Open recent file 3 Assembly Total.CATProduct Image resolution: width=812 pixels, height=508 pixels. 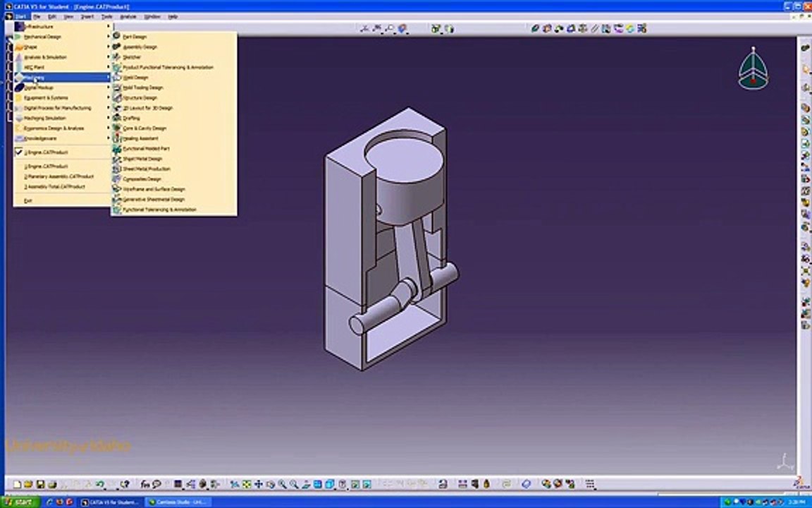pyautogui.click(x=62, y=186)
